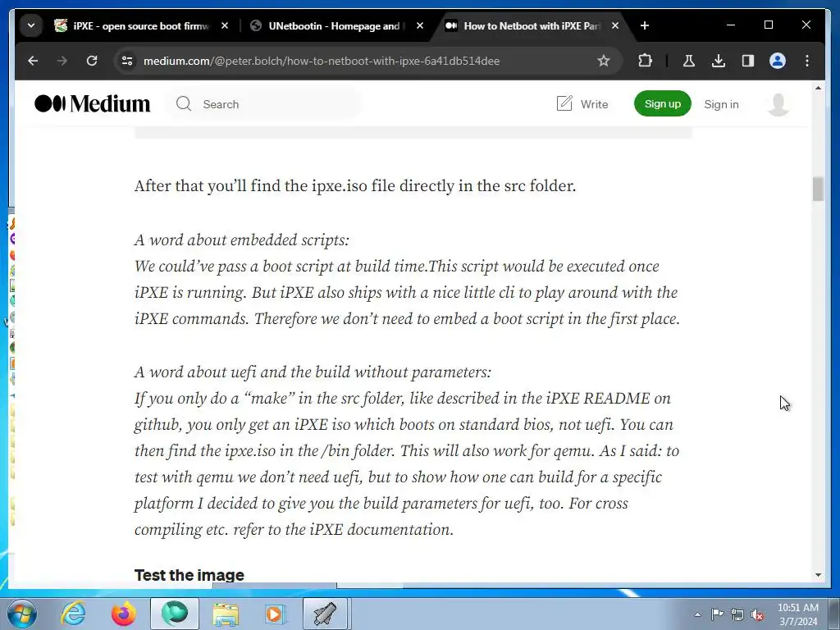Open the Downloads icon
This screenshot has height=630, width=840.
click(x=719, y=61)
